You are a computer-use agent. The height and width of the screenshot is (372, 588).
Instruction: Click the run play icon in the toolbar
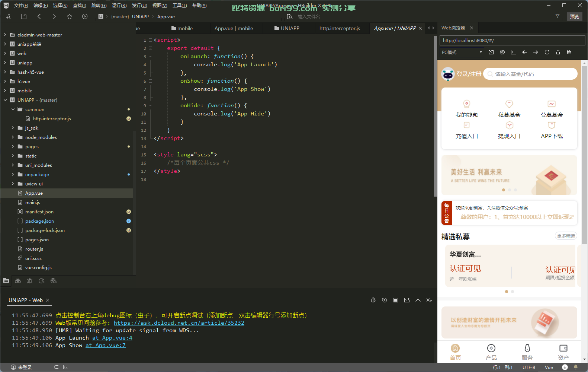click(x=85, y=16)
